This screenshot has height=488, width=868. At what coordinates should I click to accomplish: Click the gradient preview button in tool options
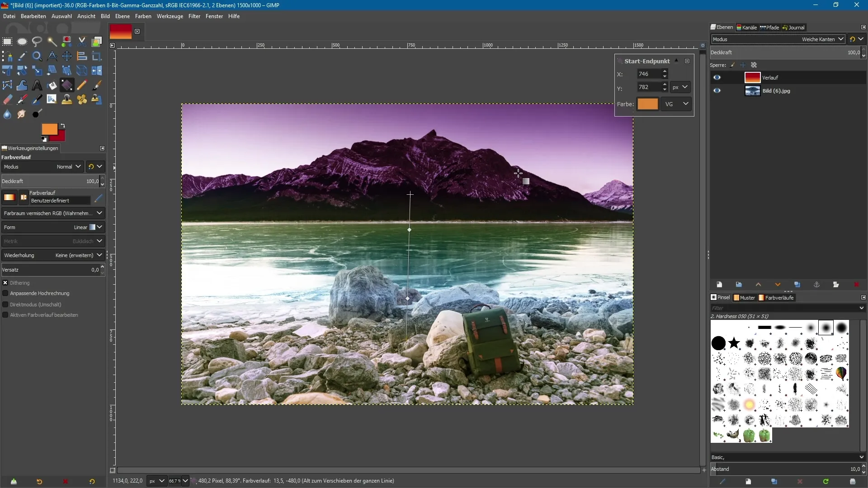[x=9, y=197]
